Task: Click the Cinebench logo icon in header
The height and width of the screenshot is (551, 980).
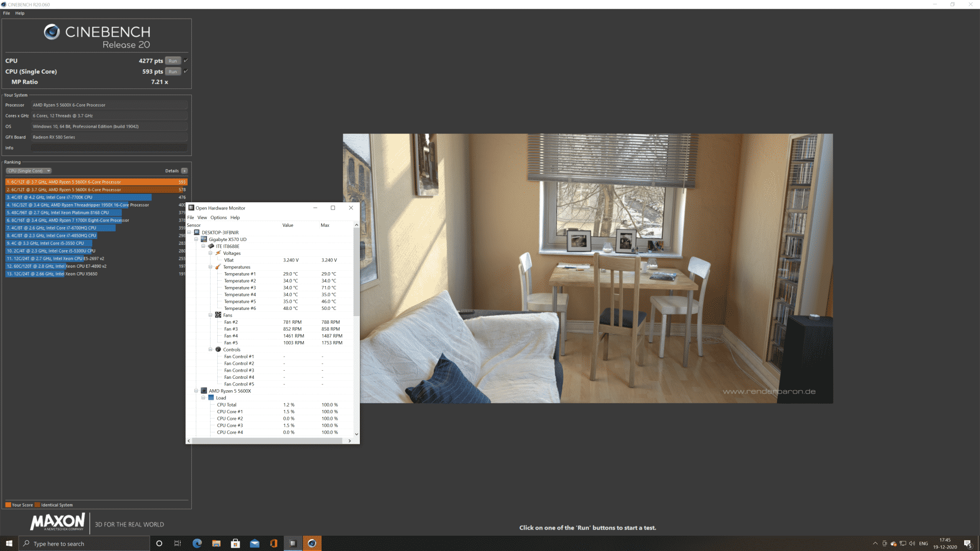Action: (x=52, y=32)
